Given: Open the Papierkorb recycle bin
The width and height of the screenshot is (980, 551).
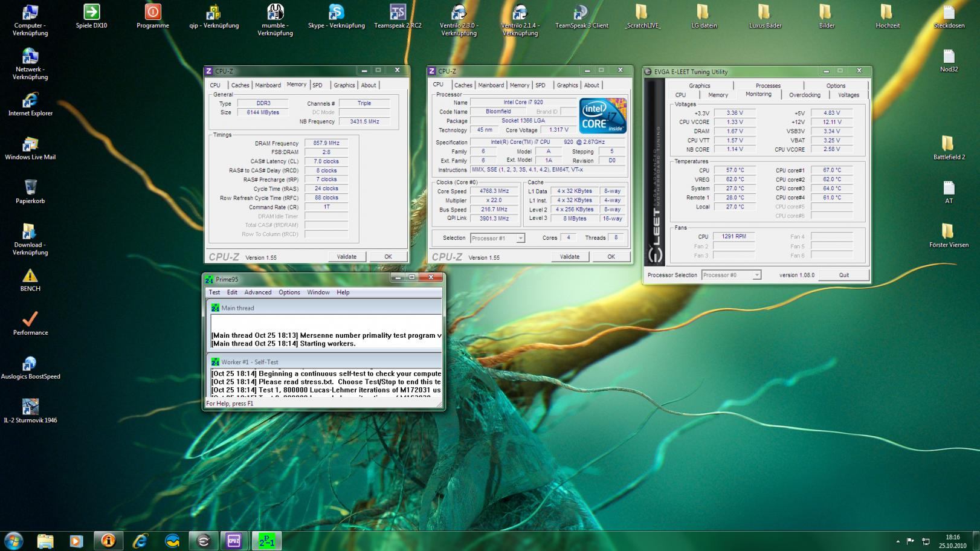Looking at the screenshot, I should click(x=30, y=188).
